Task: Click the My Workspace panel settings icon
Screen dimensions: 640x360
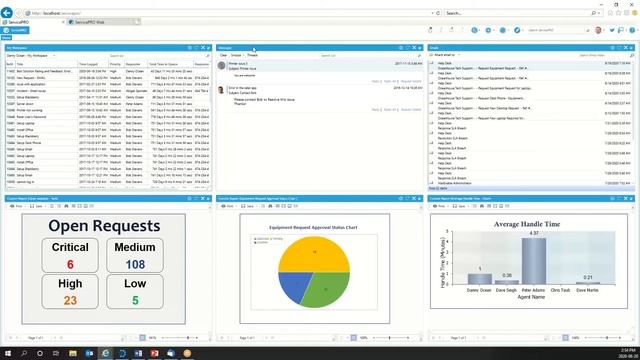Action: click(189, 48)
